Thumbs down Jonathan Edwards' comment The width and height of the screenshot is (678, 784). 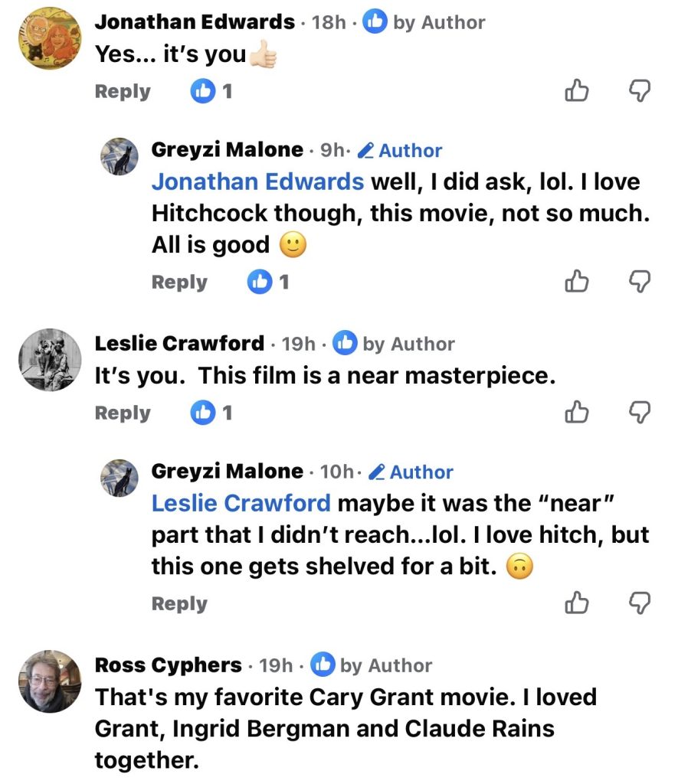point(639,91)
